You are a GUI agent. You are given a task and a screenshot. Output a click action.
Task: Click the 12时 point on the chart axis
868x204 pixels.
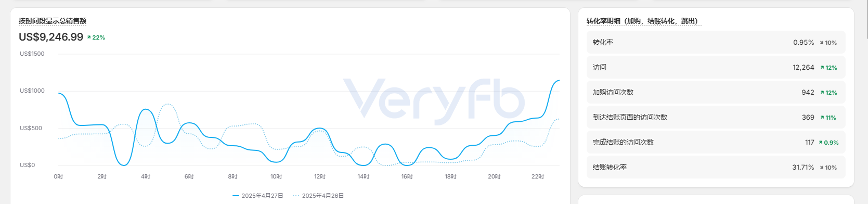320,176
